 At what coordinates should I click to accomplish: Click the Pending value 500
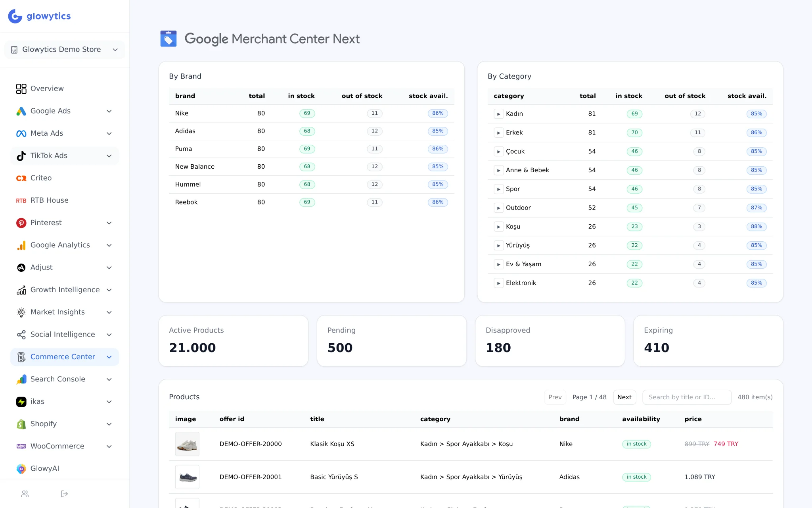point(340,348)
